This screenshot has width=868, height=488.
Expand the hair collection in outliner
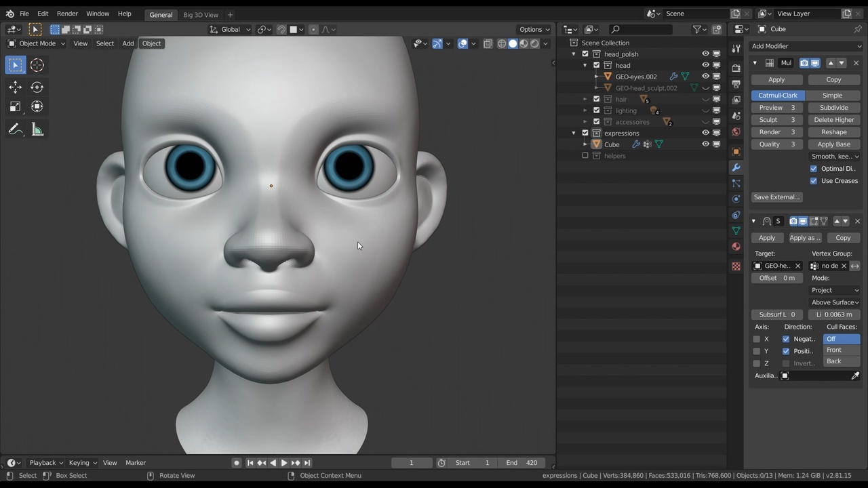(585, 100)
